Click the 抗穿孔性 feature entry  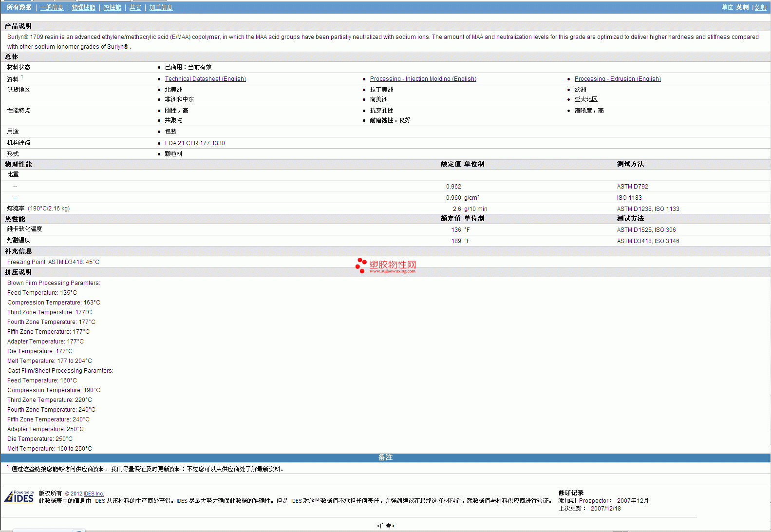tap(381, 111)
